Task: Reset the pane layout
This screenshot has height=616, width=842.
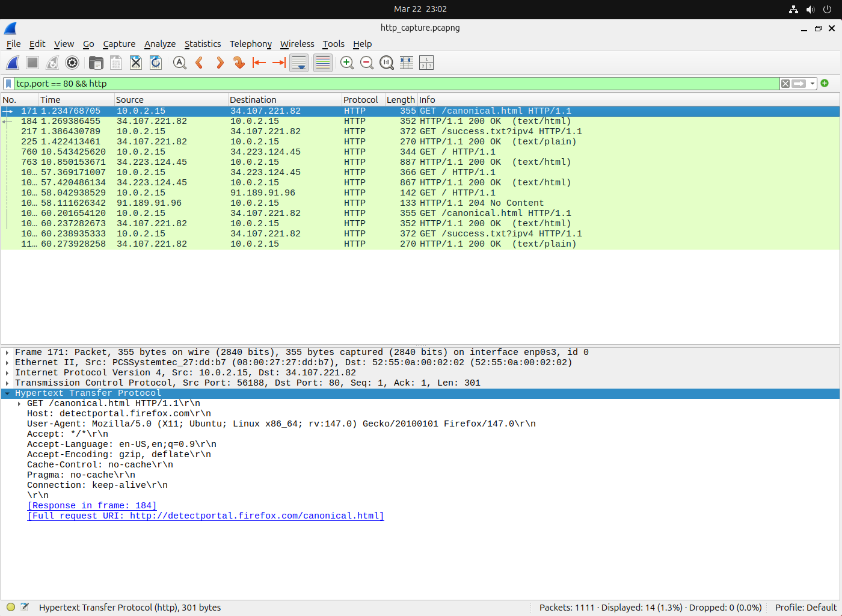Action: pyautogui.click(x=426, y=63)
